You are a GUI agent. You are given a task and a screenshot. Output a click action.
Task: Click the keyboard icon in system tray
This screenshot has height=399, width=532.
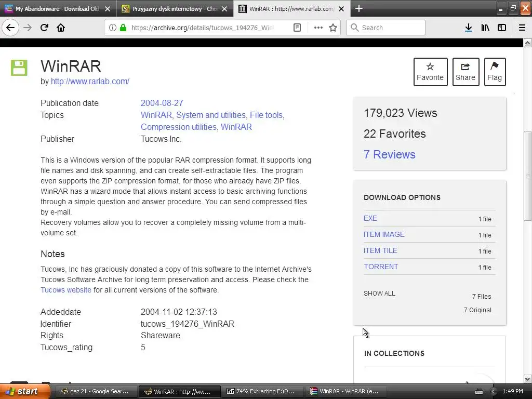(478, 392)
